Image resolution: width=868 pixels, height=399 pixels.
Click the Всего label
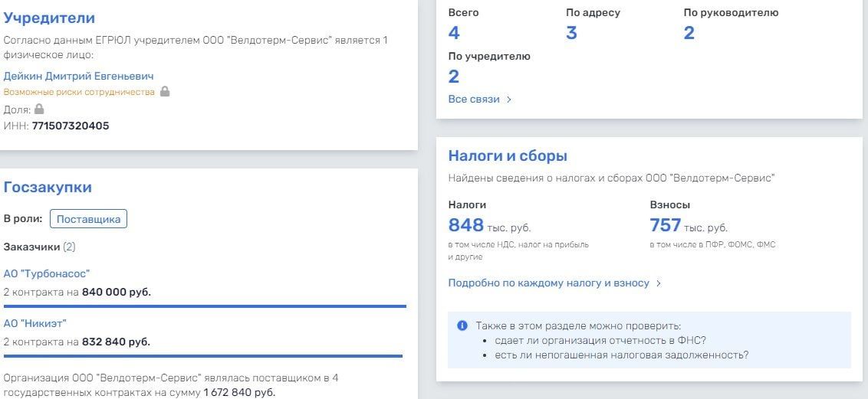point(463,13)
